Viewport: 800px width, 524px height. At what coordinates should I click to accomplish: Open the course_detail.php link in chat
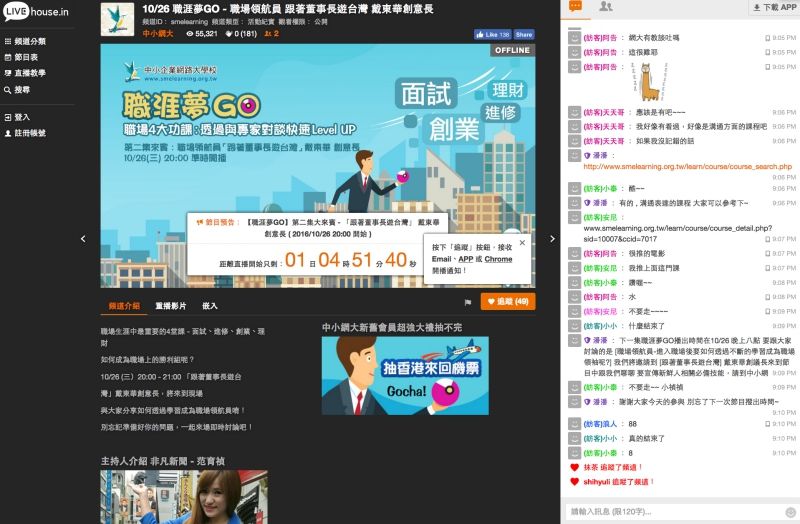[678, 233]
